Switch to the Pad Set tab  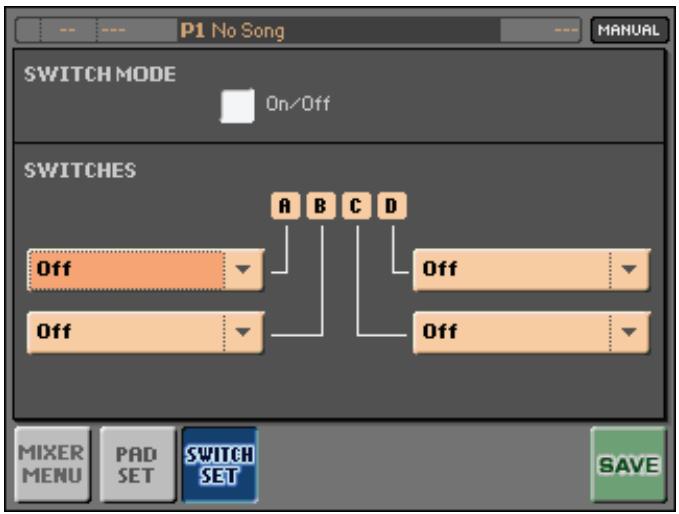pyautogui.click(x=137, y=464)
